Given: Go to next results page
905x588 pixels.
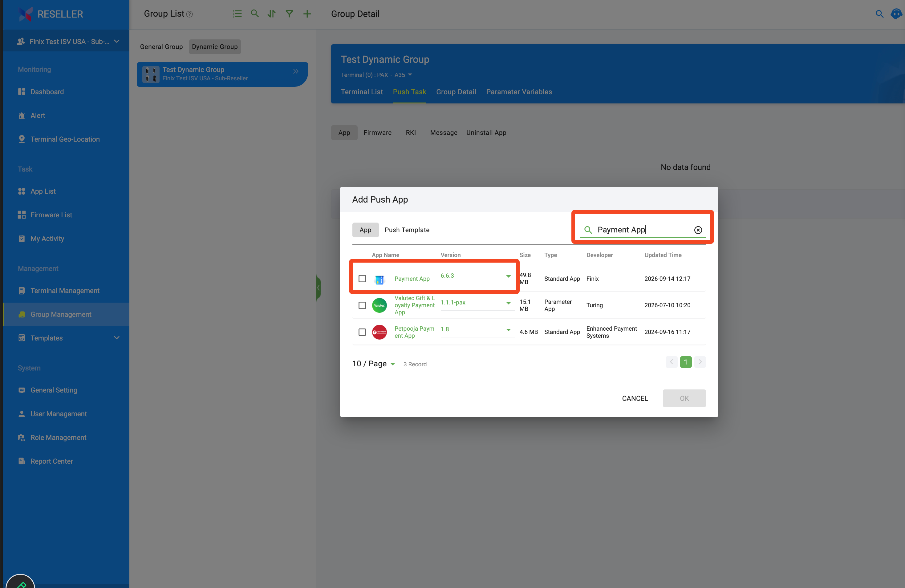Looking at the screenshot, I should coord(700,361).
